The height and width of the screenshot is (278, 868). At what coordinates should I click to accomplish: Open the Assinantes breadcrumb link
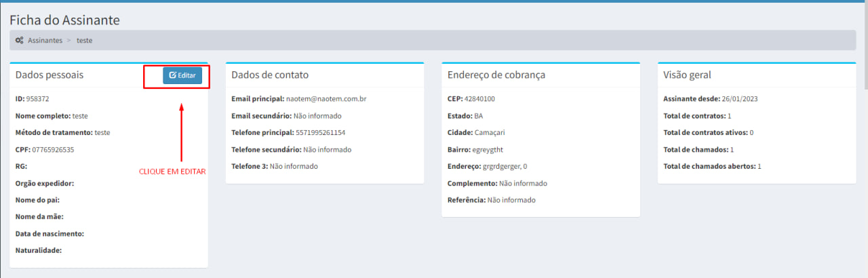click(x=45, y=41)
